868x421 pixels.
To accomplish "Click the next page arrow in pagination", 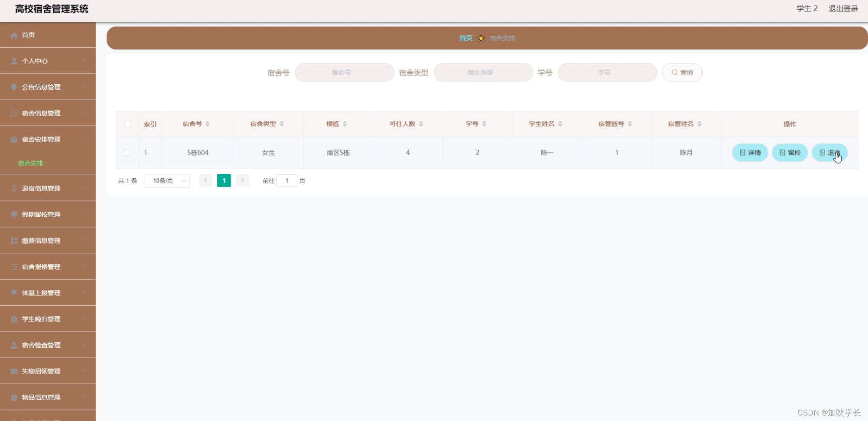I will tap(242, 181).
